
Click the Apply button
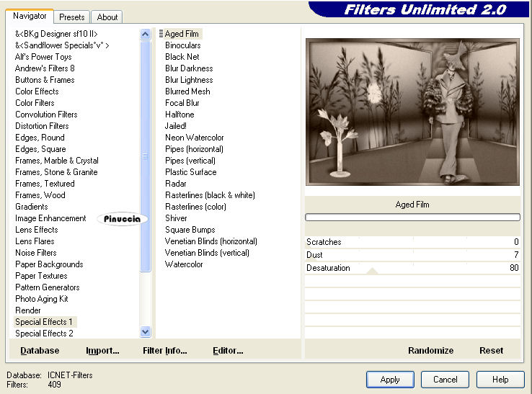pyautogui.click(x=390, y=380)
